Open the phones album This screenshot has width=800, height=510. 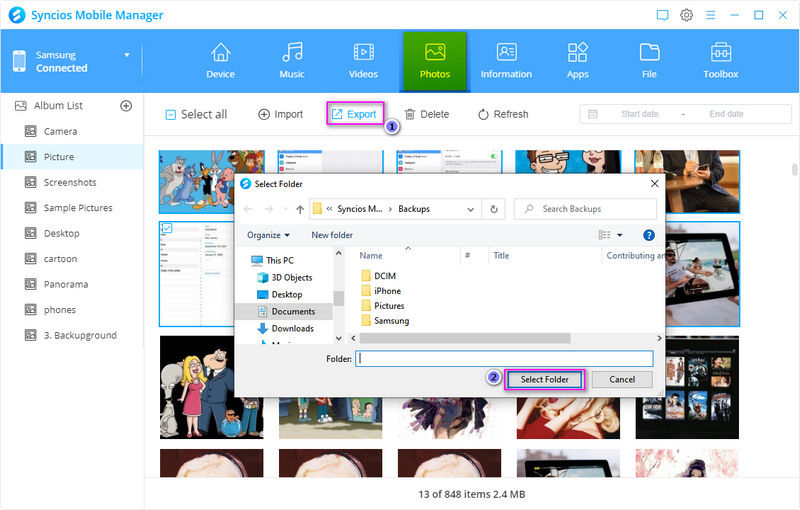(71, 310)
